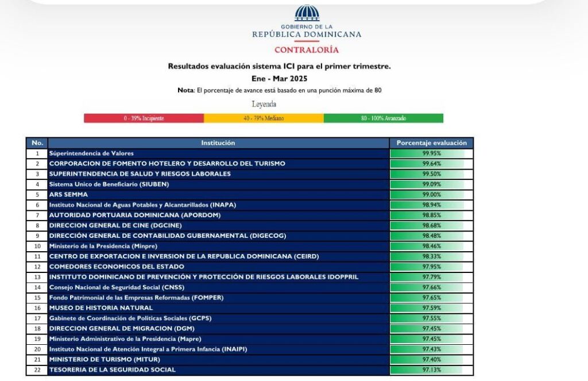Click the red '0 - 39% Incipiente' legend swatch
588x381 pixels.
tap(144, 118)
